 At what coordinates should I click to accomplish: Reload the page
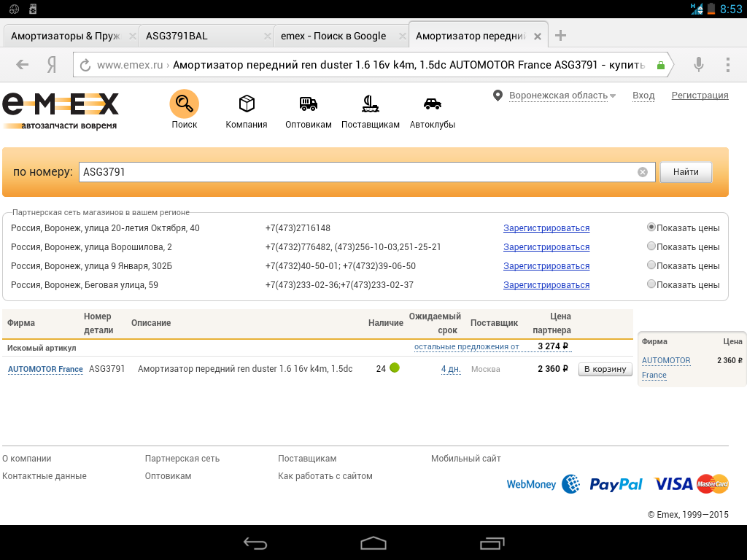click(85, 65)
